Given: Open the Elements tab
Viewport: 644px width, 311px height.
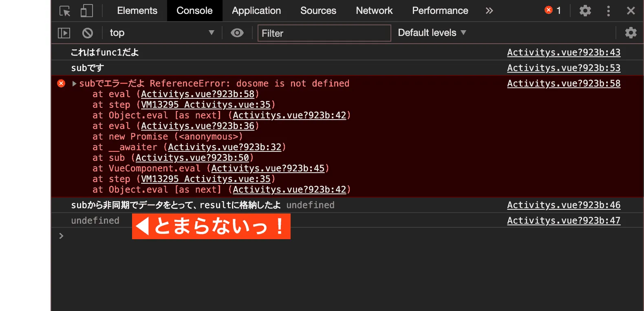Looking at the screenshot, I should point(137,11).
